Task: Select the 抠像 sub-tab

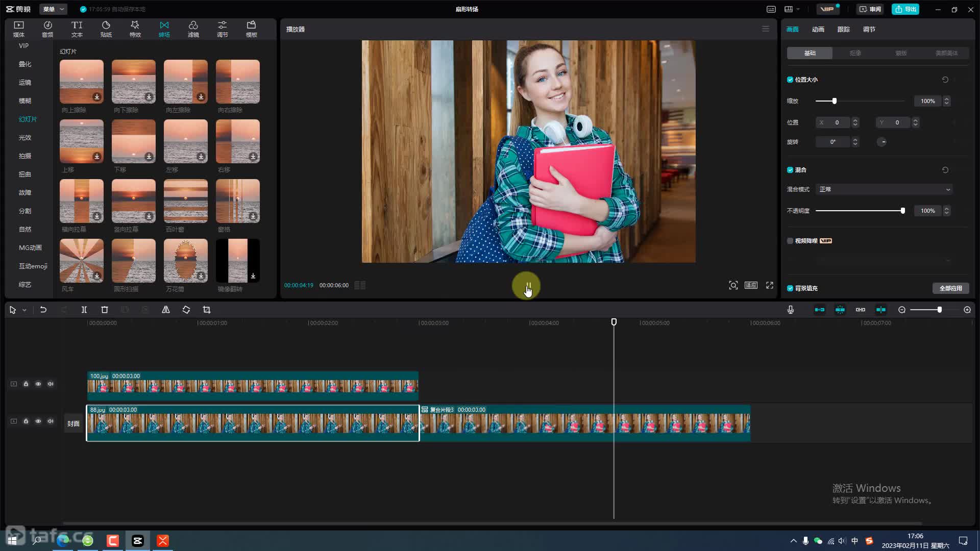Action: (x=855, y=53)
